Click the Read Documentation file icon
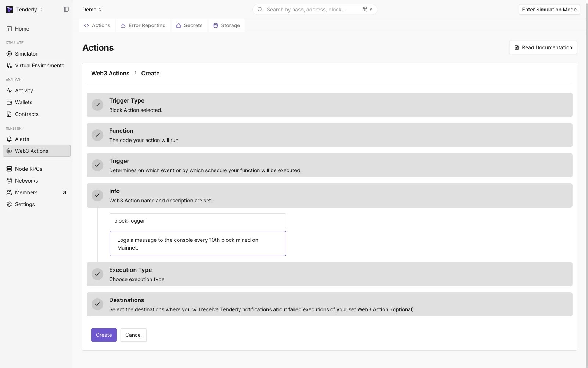This screenshot has width=588, height=368. point(516,47)
